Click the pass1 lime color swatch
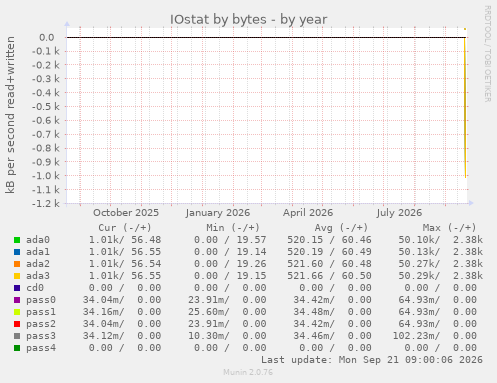Screen dimensions: 497x383 (x=17, y=312)
